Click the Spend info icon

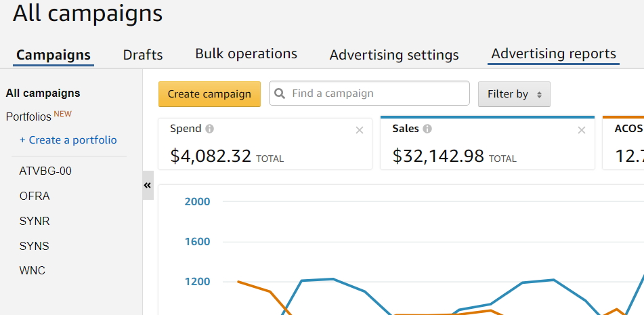pyautogui.click(x=210, y=129)
